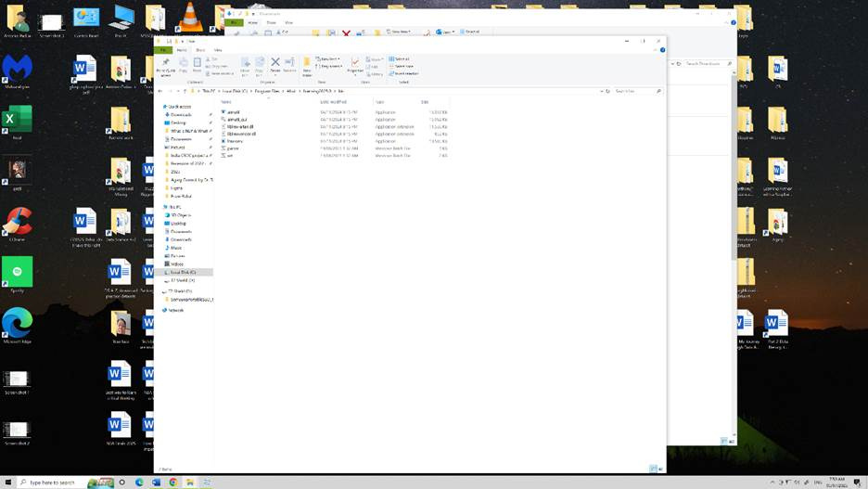Image resolution: width=868 pixels, height=489 pixels.
Task: Switch to large icons view via bottom-right toggle
Action: coord(660,470)
